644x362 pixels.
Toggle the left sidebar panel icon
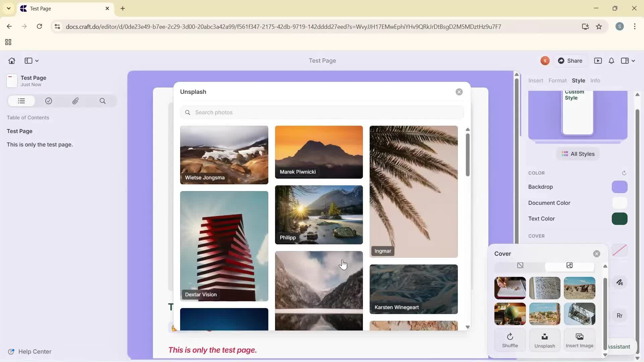point(28,61)
